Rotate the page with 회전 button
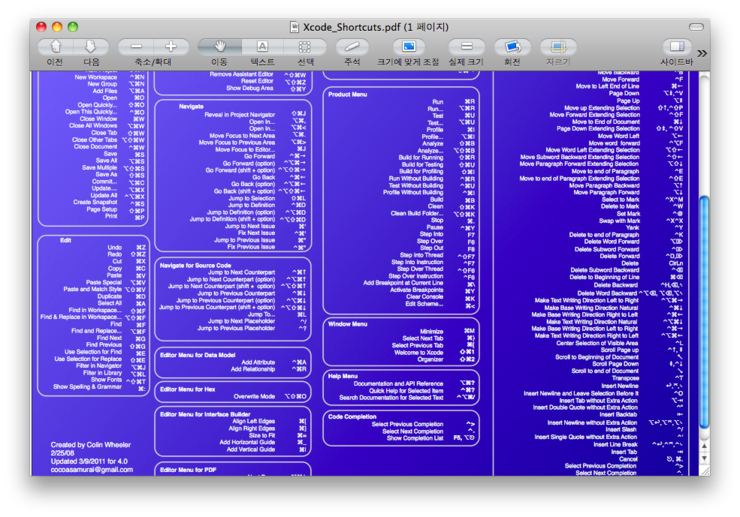The width and height of the screenshot is (740, 517). [513, 47]
